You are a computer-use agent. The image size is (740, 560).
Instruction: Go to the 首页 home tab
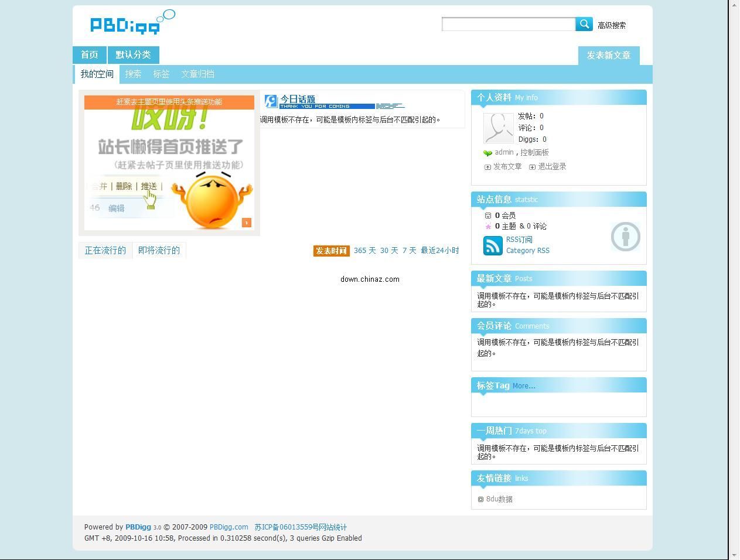click(90, 55)
